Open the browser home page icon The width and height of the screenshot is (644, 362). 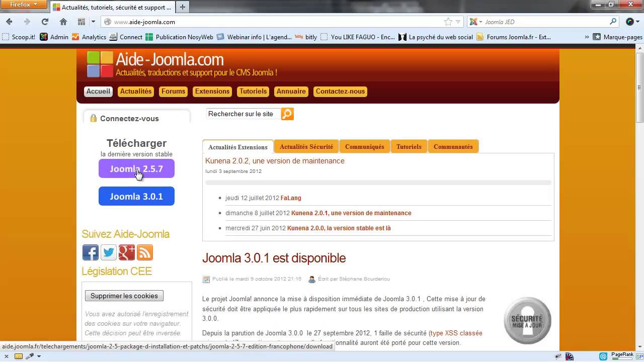tap(63, 22)
